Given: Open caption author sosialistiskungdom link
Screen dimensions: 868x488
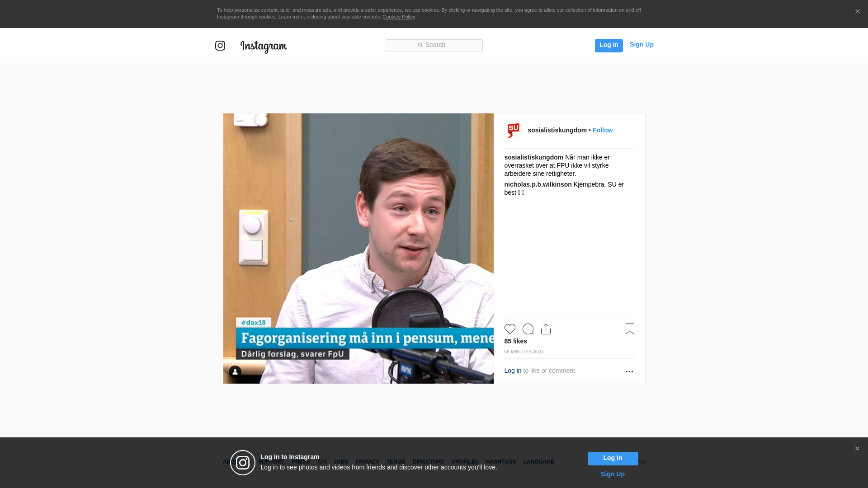Looking at the screenshot, I should [x=533, y=157].
